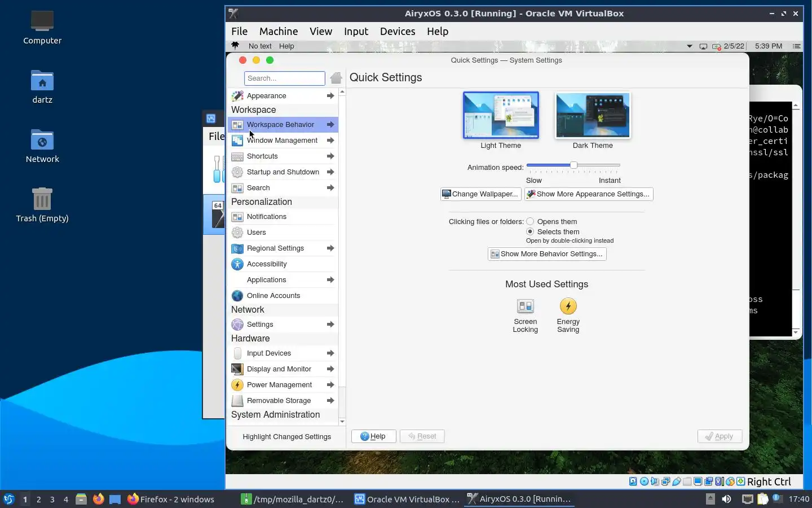
Task: Open the Trash desktop icon
Action: (42, 205)
